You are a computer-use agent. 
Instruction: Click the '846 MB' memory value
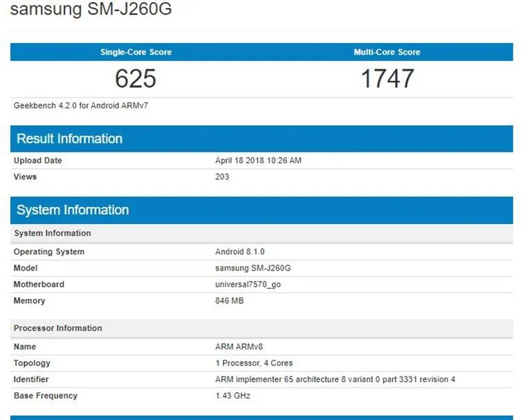[x=230, y=301]
